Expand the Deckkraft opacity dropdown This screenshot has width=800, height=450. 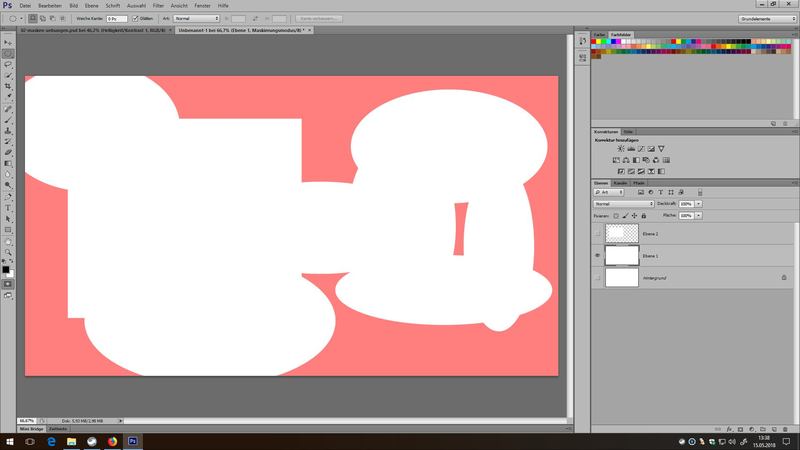point(698,203)
